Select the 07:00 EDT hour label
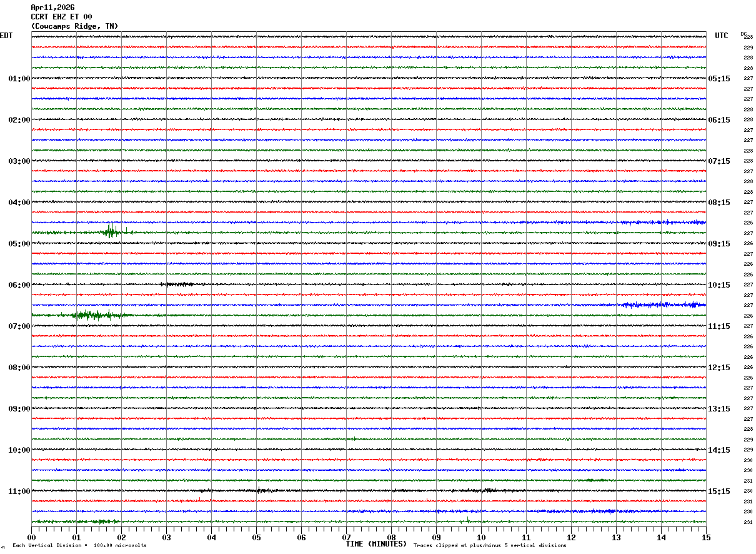Screen dimensions: 756x554 [19, 326]
